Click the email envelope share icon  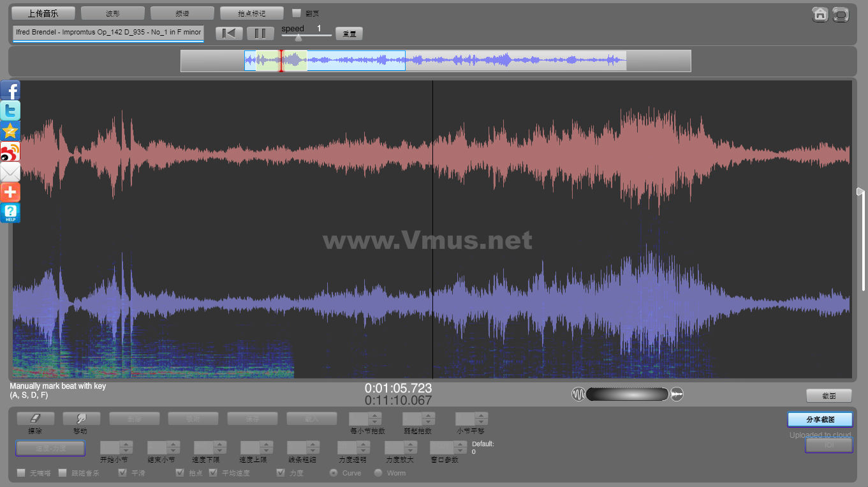[x=10, y=172]
